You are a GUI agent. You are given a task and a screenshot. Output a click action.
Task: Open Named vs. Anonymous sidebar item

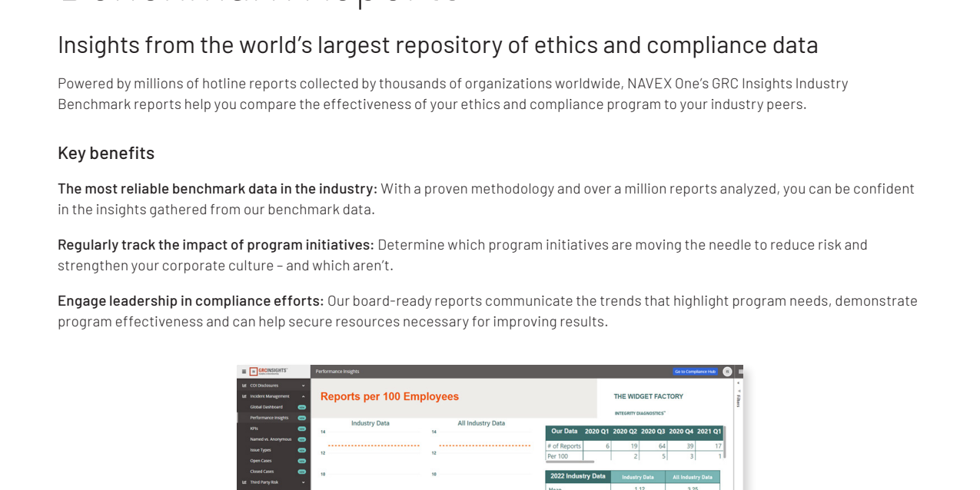(x=271, y=439)
